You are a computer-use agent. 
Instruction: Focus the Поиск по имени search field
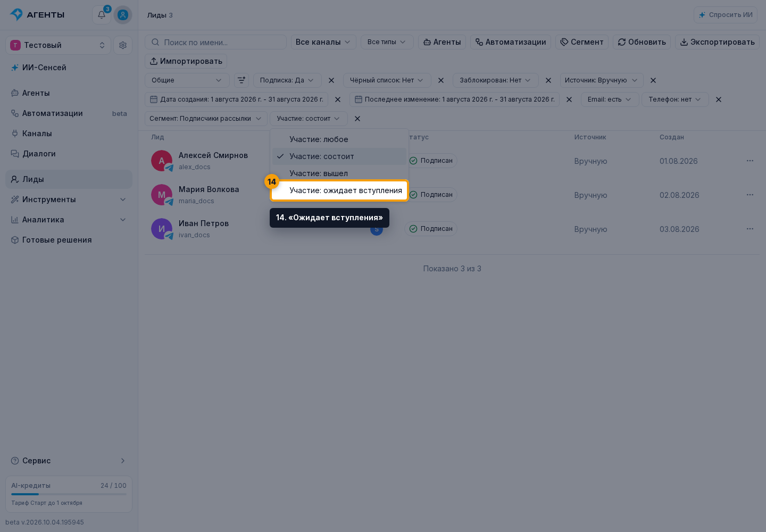[x=216, y=42]
